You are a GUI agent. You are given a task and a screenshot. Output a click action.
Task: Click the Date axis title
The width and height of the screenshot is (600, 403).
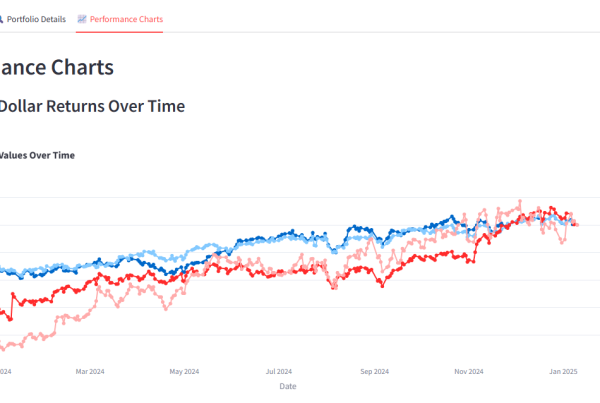coord(287,386)
